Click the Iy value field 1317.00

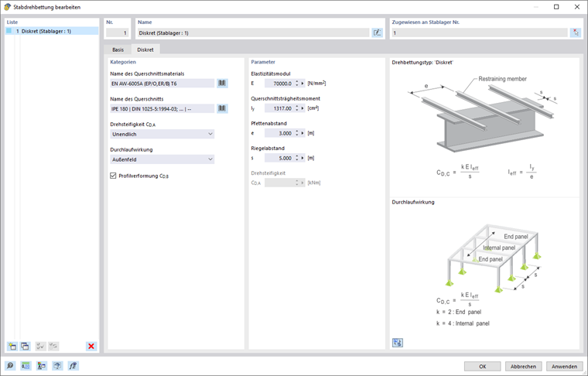pos(279,108)
